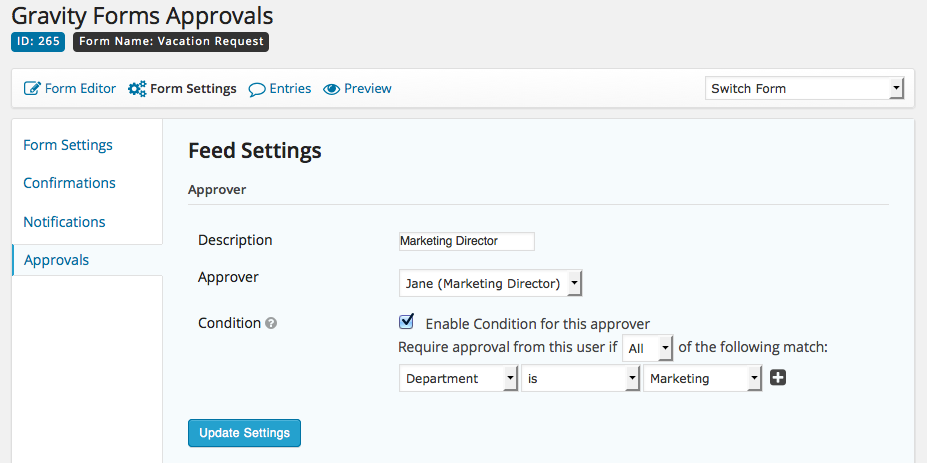The width and height of the screenshot is (927, 463).
Task: Open the Switch Form dropdown
Action: point(804,89)
